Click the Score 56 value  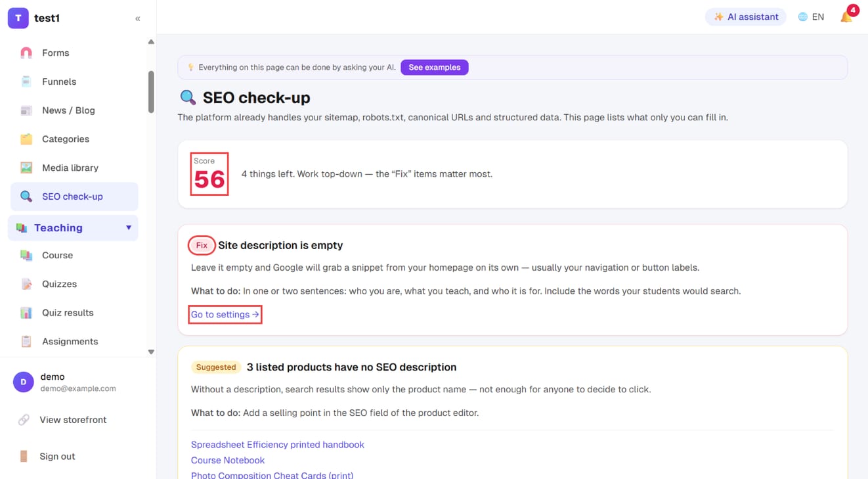209,179
